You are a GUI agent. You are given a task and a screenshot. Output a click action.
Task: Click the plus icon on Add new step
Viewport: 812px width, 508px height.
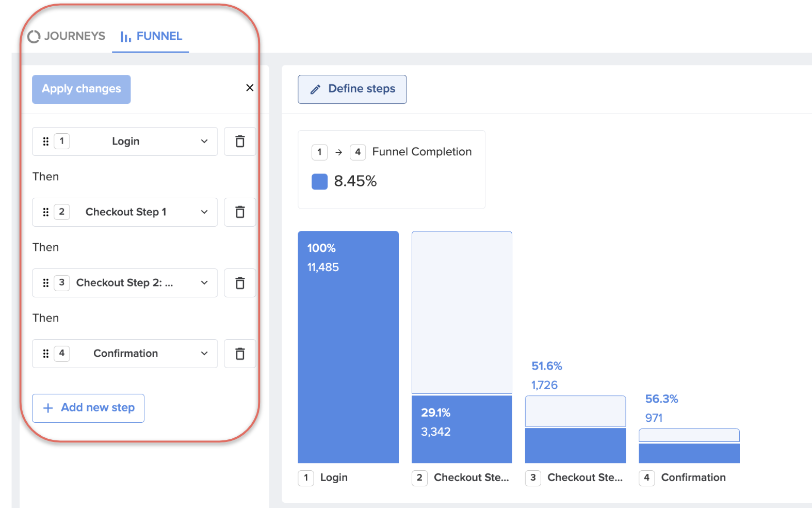click(48, 408)
